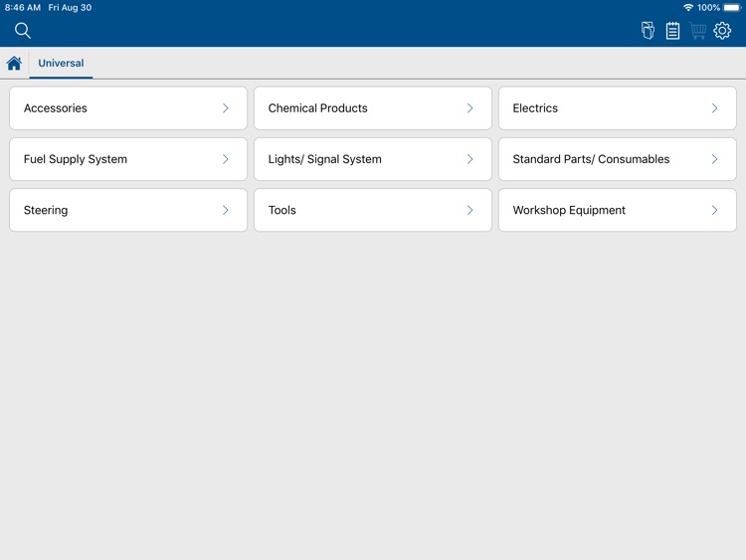Open the Chemical Products category label
Screen dimensions: 746x560
pos(318,108)
